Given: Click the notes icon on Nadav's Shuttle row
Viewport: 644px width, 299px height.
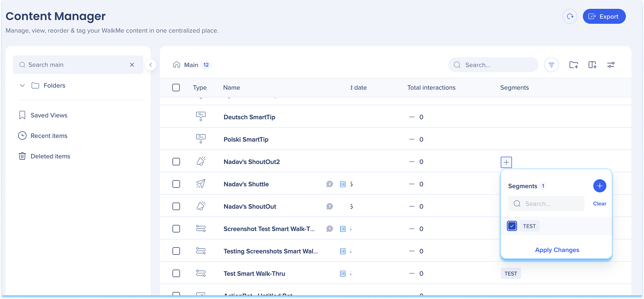Looking at the screenshot, I should point(343,184).
